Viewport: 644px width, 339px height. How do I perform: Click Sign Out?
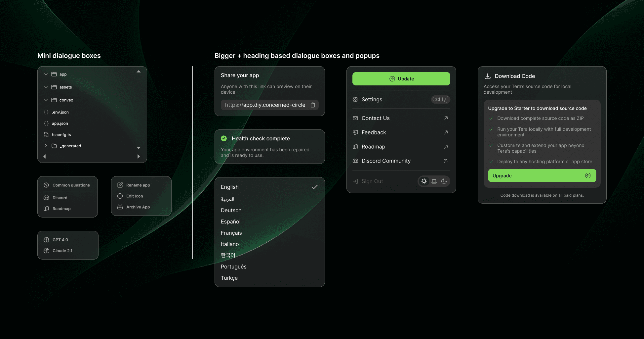[x=368, y=181]
